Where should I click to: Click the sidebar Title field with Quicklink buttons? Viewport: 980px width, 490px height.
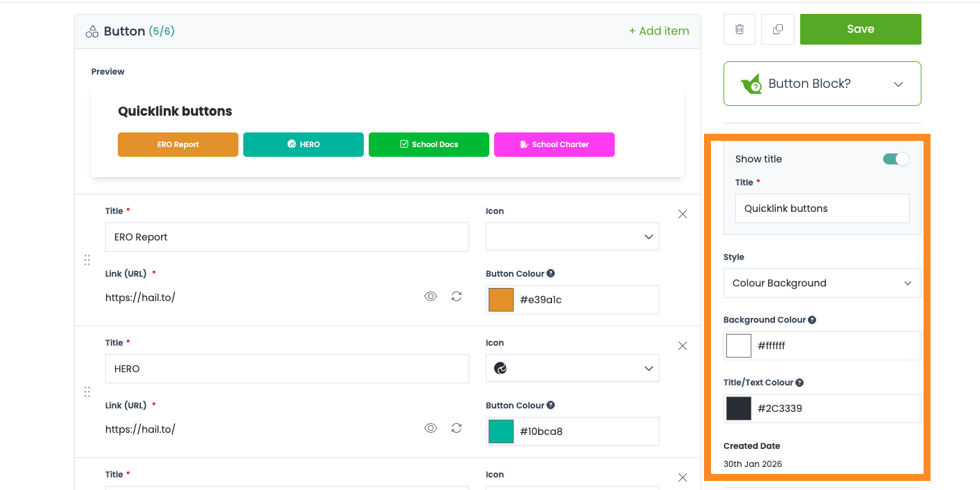[822, 208]
